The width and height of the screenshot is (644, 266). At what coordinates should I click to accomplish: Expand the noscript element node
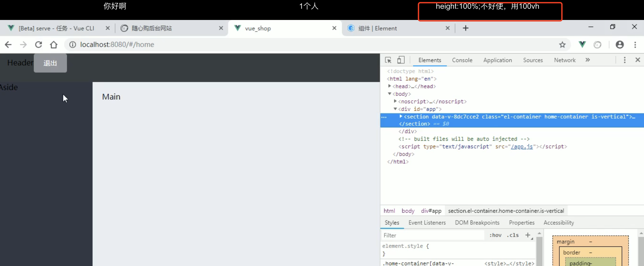[x=395, y=101]
